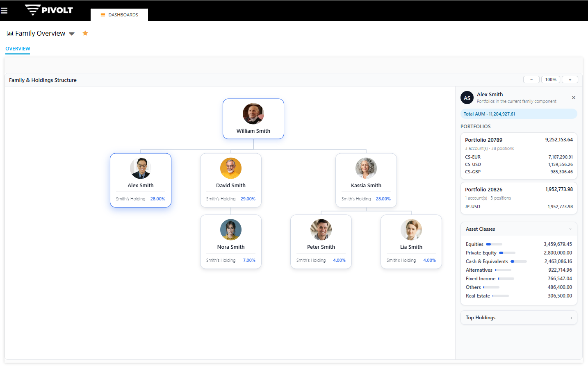Viewport: 588px width, 368px height.
Task: Click the zoom out minus button
Action: click(x=531, y=79)
